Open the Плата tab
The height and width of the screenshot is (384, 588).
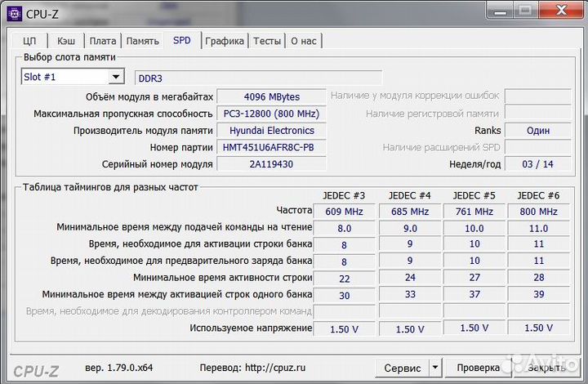pyautogui.click(x=103, y=41)
